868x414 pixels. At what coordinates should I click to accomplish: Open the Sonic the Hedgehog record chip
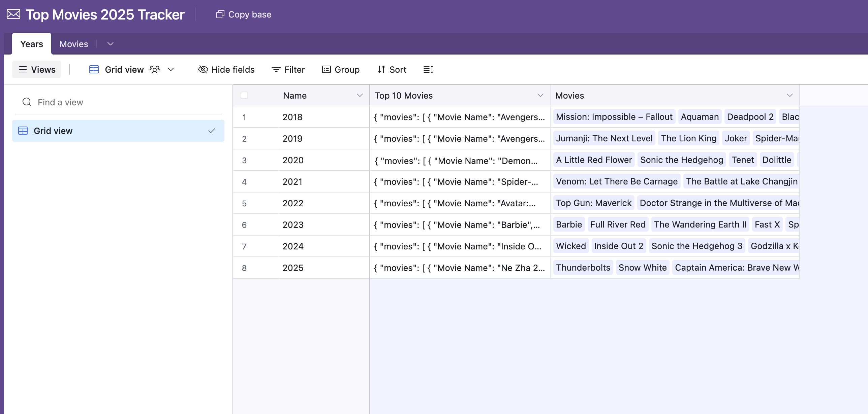(x=682, y=160)
